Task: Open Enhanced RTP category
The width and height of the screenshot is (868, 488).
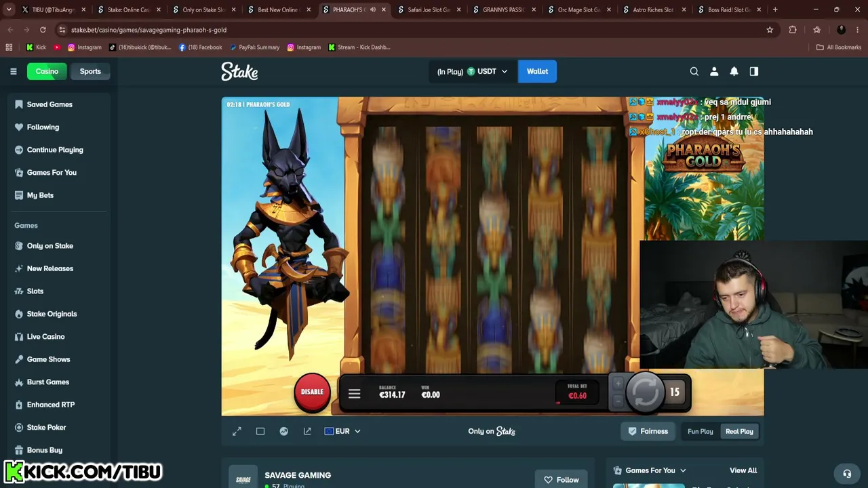Action: coord(51,405)
